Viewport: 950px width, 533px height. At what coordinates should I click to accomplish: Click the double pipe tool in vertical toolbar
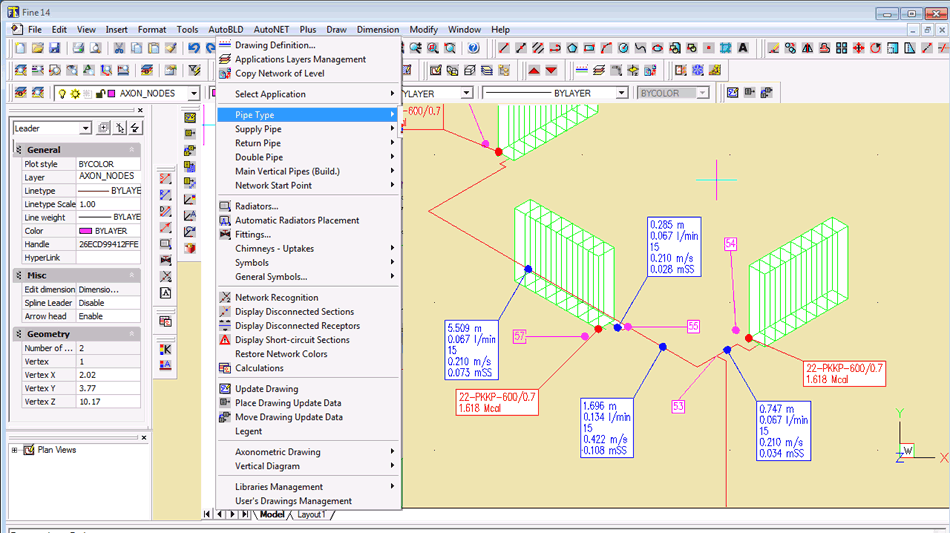click(165, 211)
